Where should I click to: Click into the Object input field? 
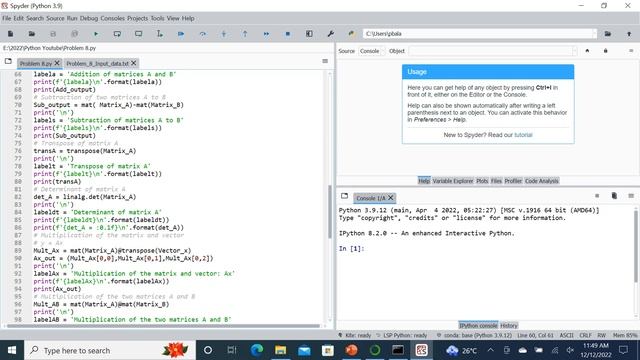pyautogui.click(x=490, y=51)
